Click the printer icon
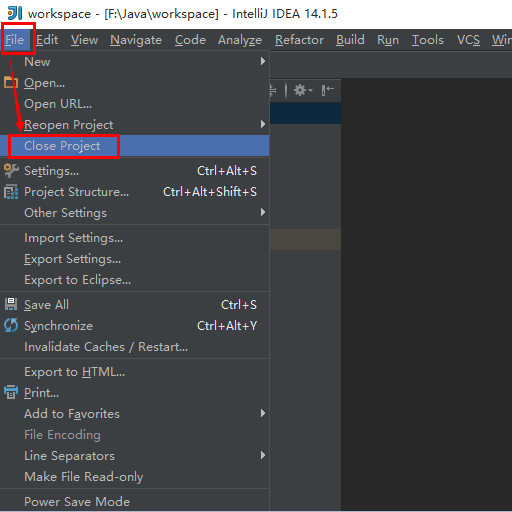The width and height of the screenshot is (512, 512). [x=11, y=392]
